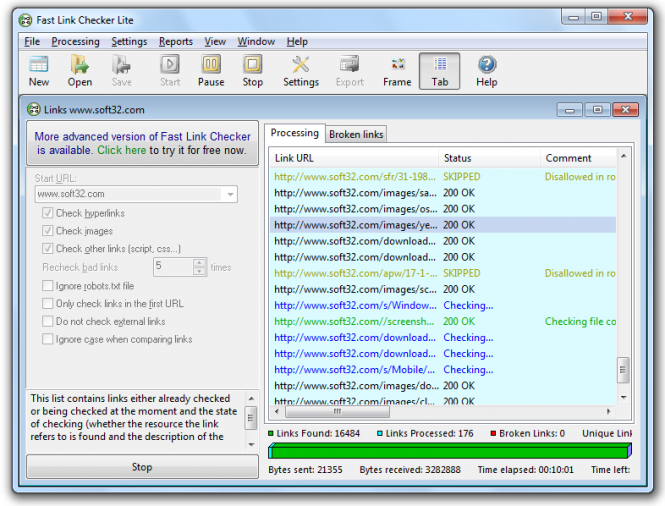Click the Links www.soft32.com window icon
The height and width of the screenshot is (506, 665).
pos(34,109)
